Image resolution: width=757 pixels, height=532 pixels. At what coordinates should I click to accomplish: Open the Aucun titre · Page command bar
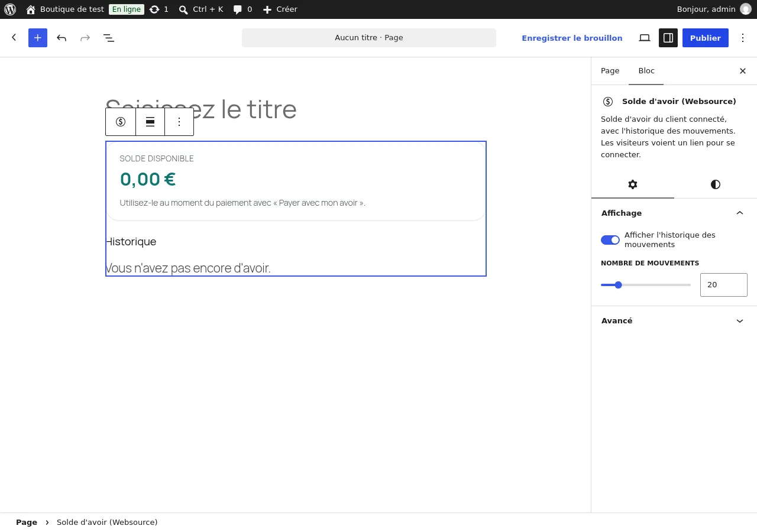coord(369,38)
